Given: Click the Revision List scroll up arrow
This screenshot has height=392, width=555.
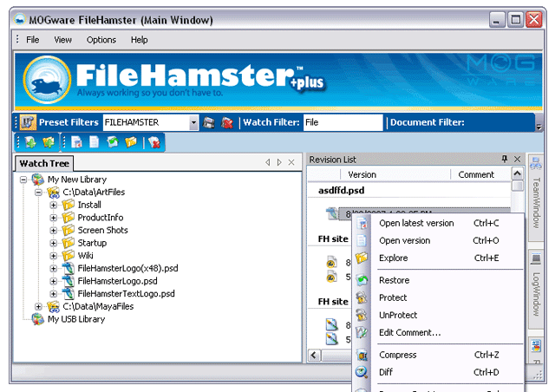Looking at the screenshot, I should pyautogui.click(x=517, y=173).
